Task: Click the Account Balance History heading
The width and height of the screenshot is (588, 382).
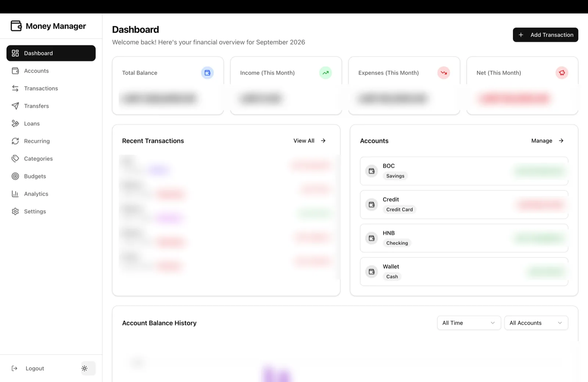Action: tap(159, 323)
